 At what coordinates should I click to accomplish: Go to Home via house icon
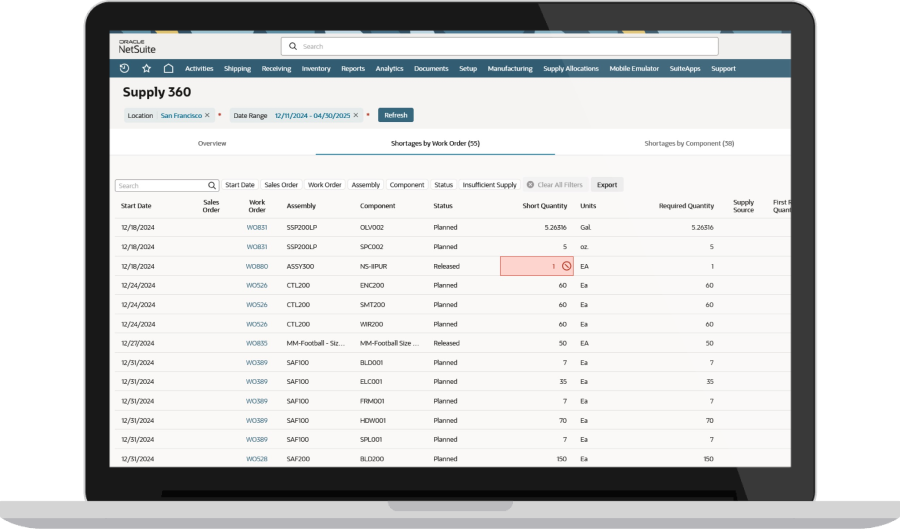pyautogui.click(x=168, y=69)
